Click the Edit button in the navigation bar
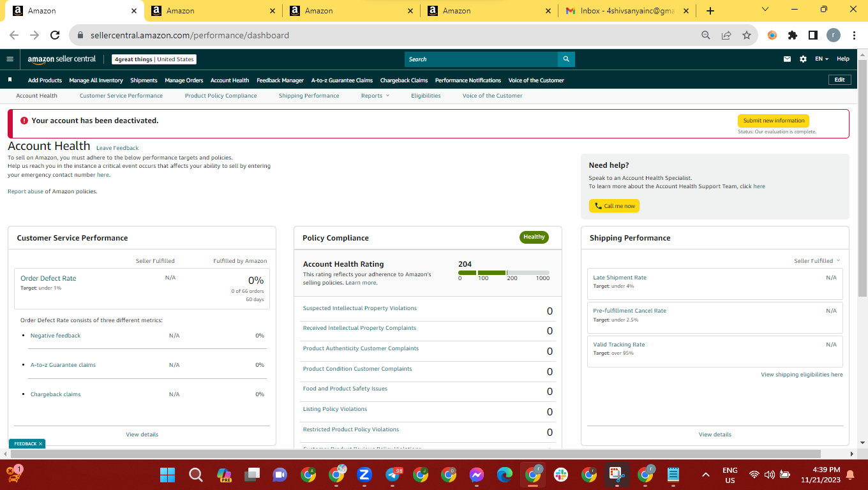This screenshot has height=490, width=868. click(839, 80)
